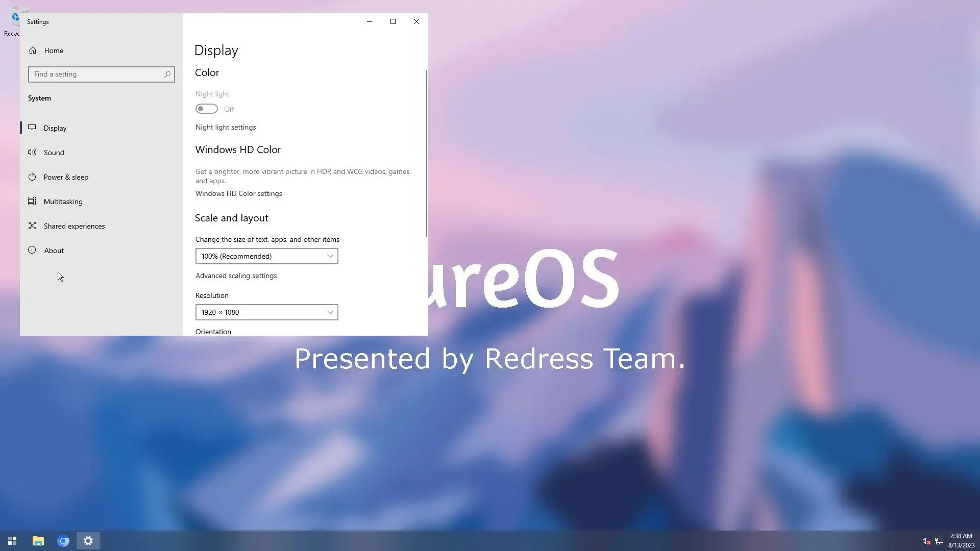Click the About info icon
The image size is (980, 551).
tap(32, 250)
